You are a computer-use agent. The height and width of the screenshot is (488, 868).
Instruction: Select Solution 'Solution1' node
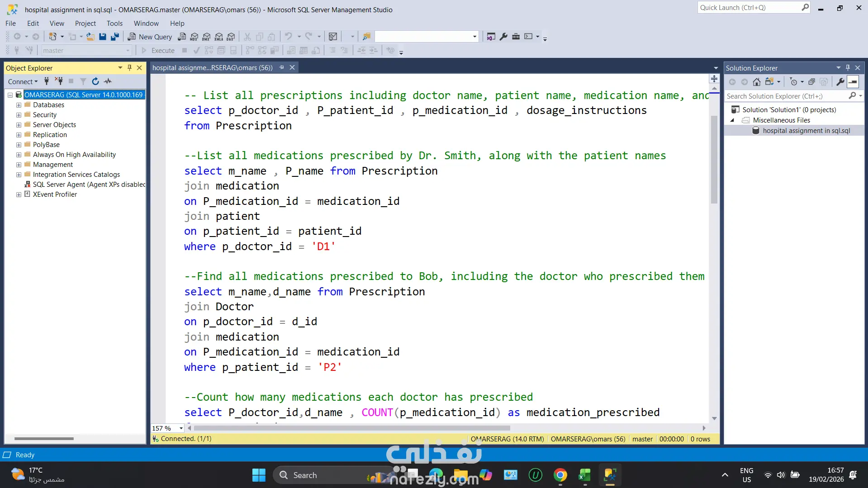click(x=789, y=110)
